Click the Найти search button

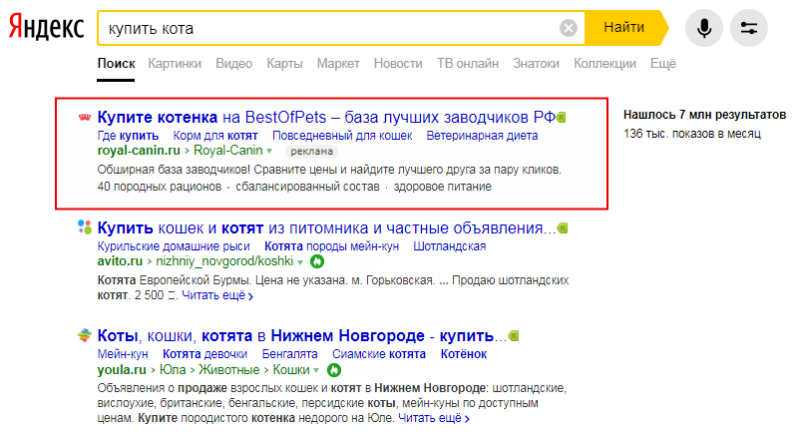tap(624, 28)
